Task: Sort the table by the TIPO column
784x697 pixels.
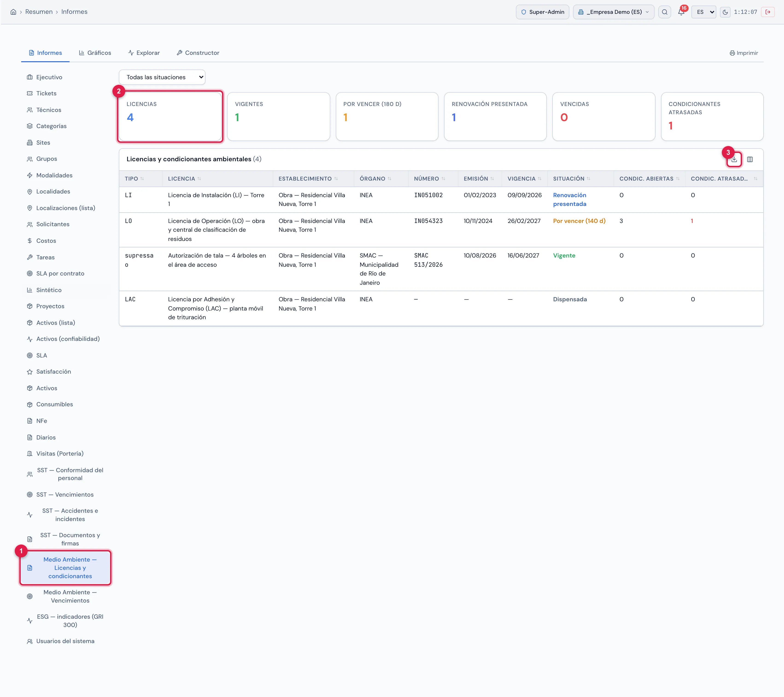Action: point(134,179)
